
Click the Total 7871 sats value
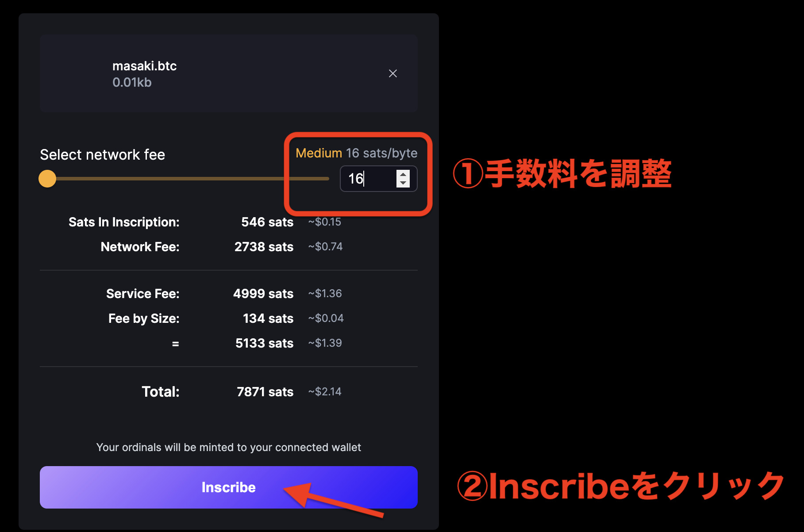coord(265,392)
